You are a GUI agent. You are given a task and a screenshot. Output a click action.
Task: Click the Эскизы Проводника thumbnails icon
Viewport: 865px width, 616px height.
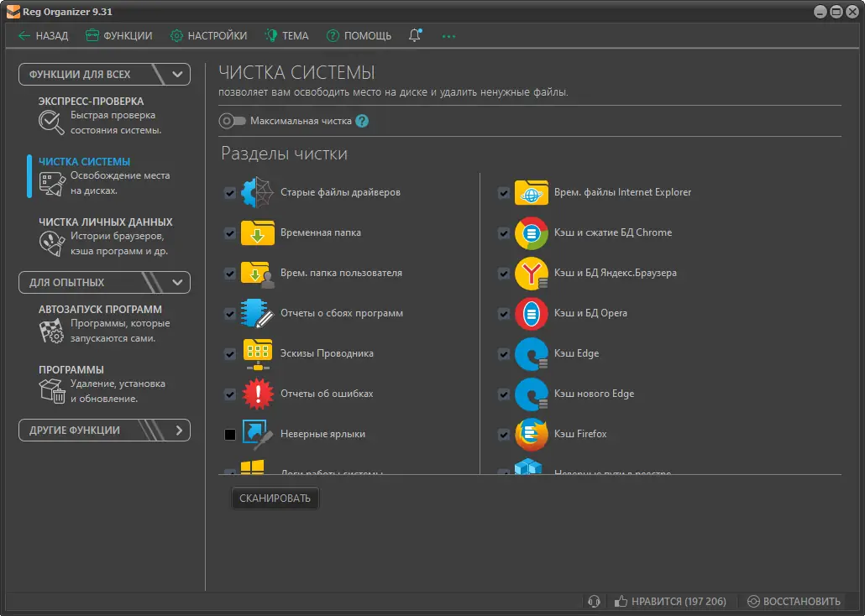pyautogui.click(x=257, y=353)
